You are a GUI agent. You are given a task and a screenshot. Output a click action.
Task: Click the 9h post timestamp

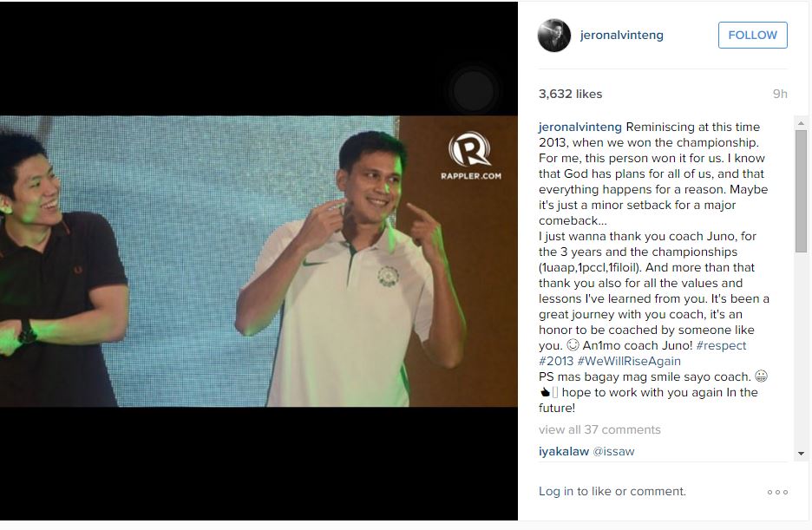780,94
